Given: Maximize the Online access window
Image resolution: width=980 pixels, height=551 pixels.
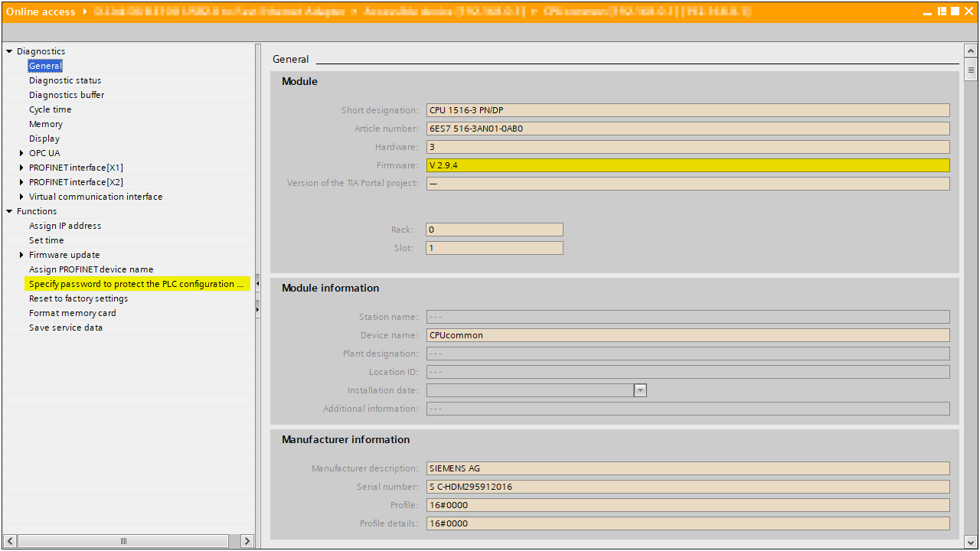Looking at the screenshot, I should coord(955,11).
